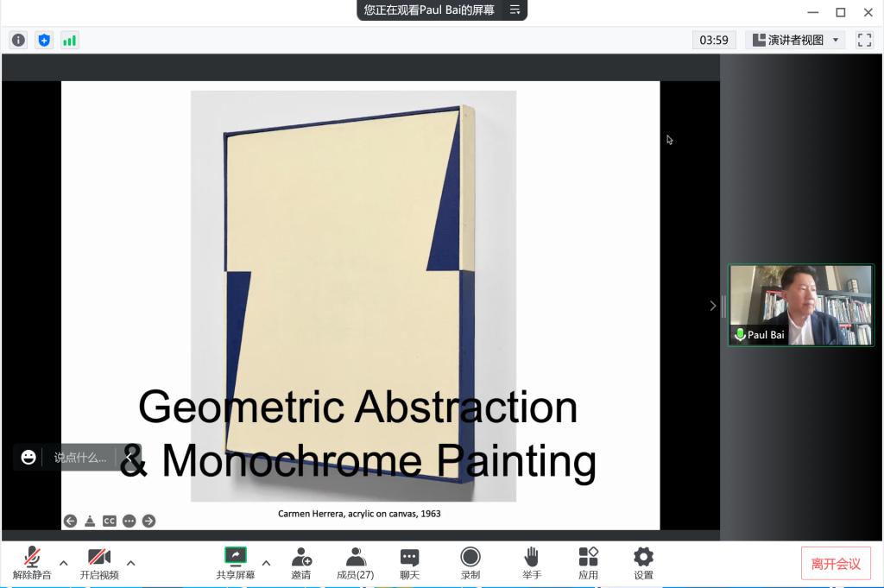
Task: Show the 成员(27) participants list
Action: [x=355, y=563]
